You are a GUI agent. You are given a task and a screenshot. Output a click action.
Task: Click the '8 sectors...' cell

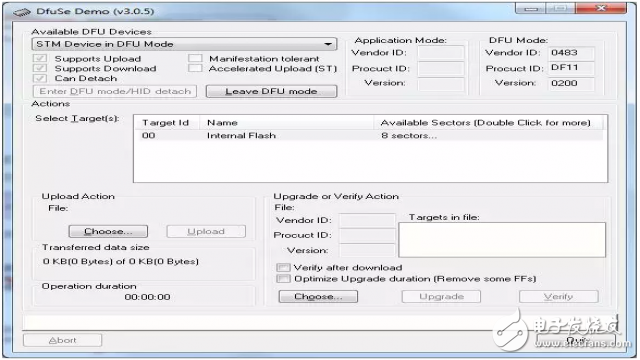point(409,136)
